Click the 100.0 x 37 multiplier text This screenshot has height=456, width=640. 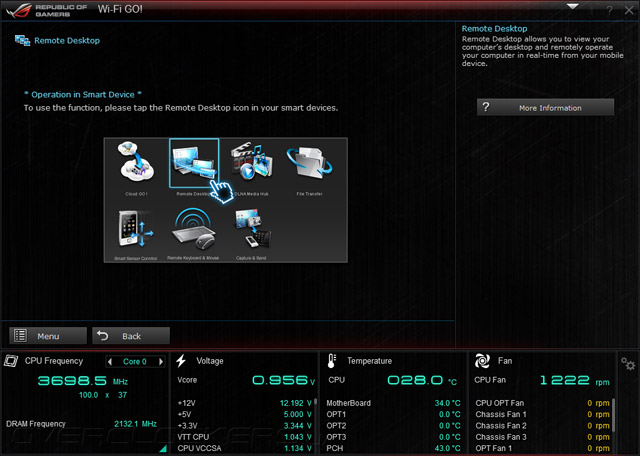[103, 395]
